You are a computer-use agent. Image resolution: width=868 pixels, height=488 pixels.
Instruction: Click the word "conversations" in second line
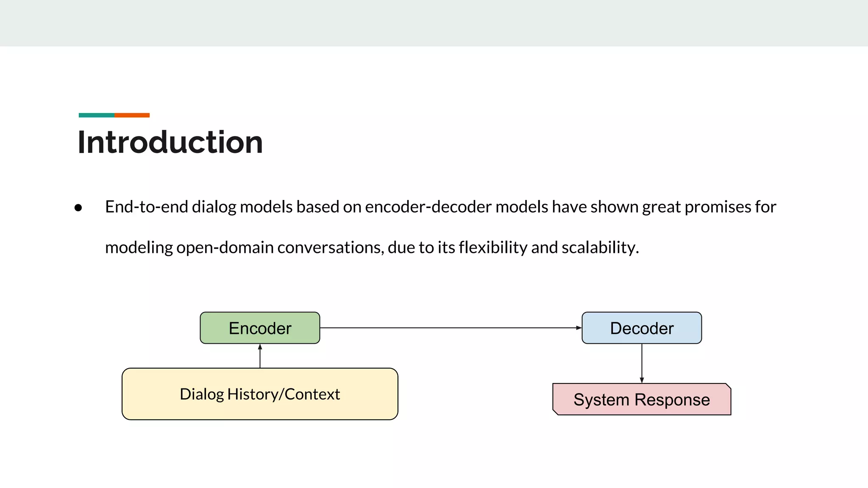coord(330,247)
